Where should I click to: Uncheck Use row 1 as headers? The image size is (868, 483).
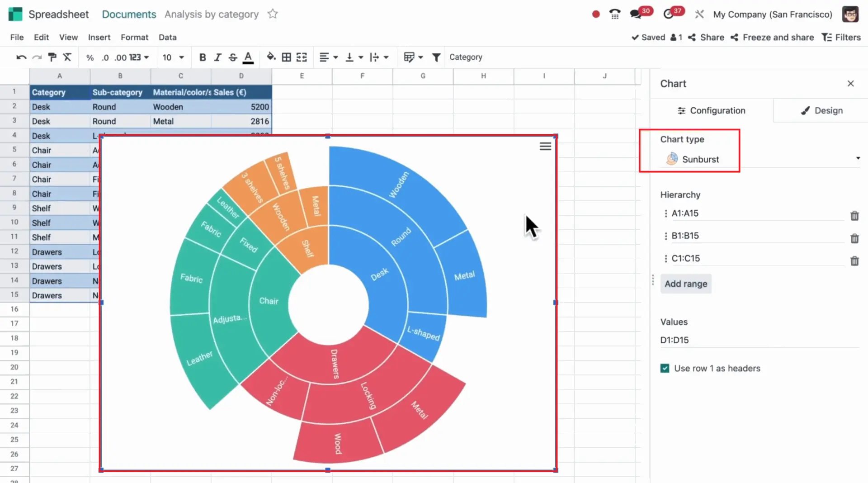665,369
